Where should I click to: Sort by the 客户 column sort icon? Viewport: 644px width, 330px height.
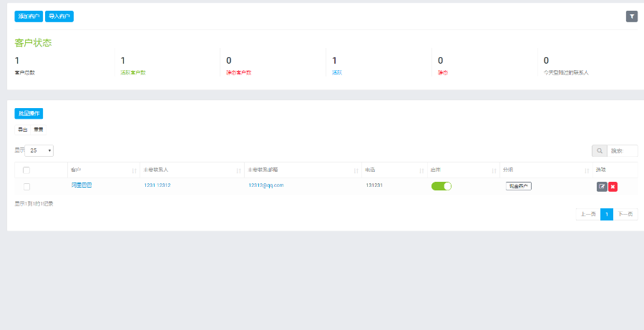pos(134,170)
